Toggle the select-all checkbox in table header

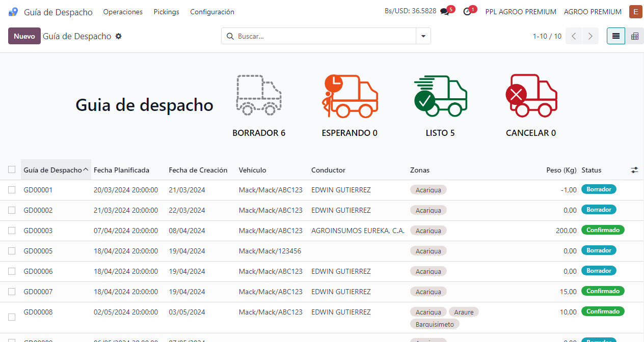point(12,169)
